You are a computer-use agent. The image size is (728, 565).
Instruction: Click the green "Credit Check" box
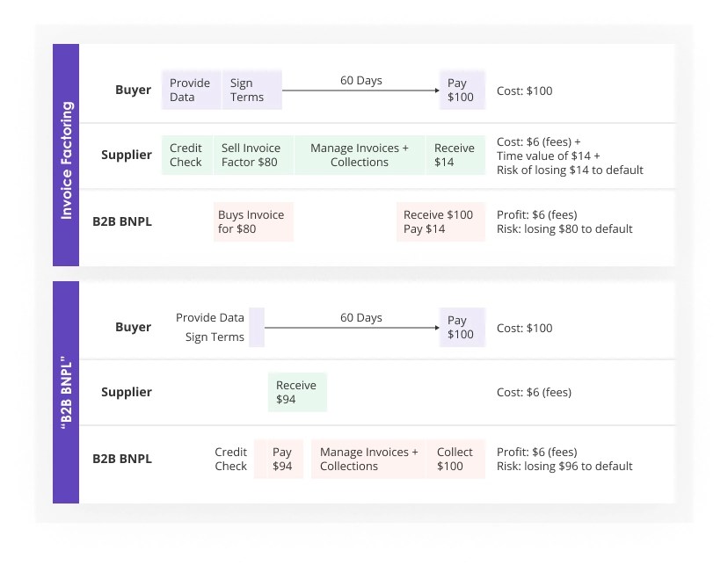pos(186,155)
